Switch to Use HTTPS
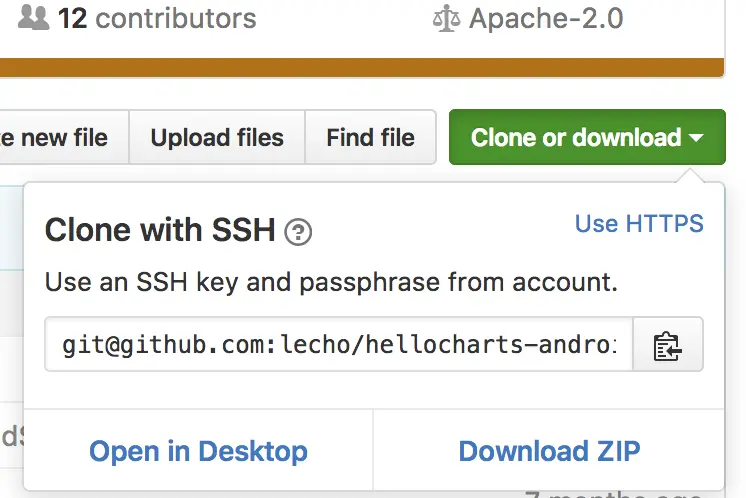 click(x=639, y=223)
